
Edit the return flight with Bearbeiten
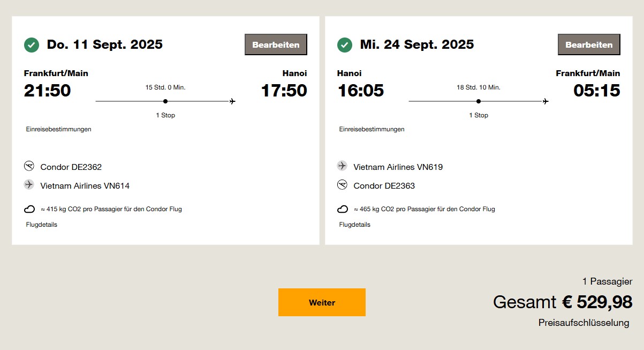[589, 44]
